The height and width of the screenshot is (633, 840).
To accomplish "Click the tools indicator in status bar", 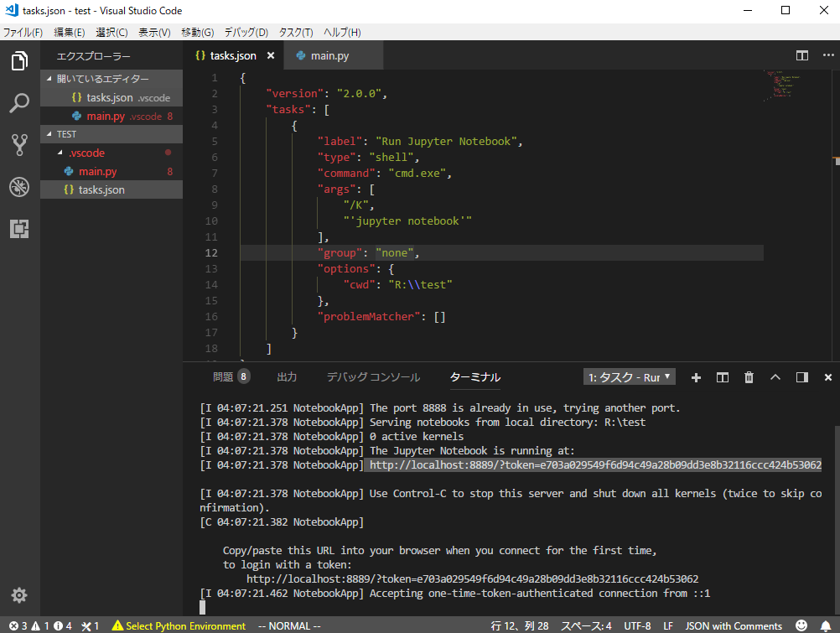I will coord(90,625).
